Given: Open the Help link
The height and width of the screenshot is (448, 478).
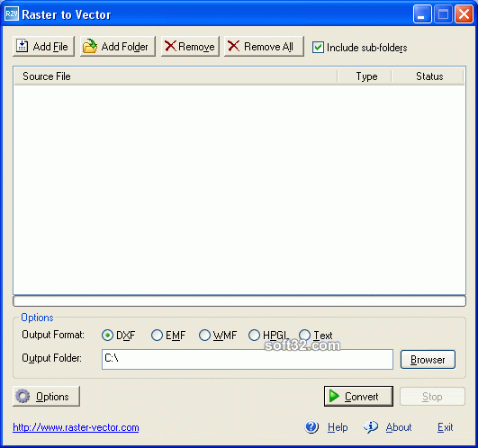Looking at the screenshot, I should click(x=338, y=427).
